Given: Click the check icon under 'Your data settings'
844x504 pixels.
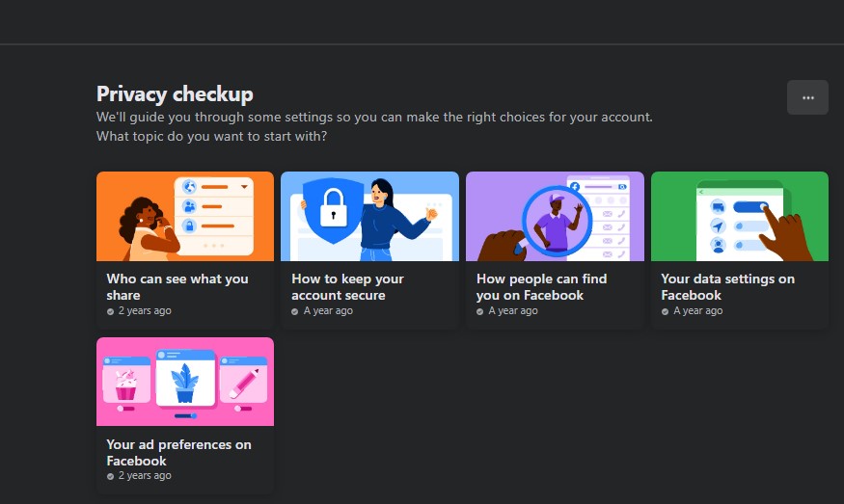Looking at the screenshot, I should click(x=666, y=312).
